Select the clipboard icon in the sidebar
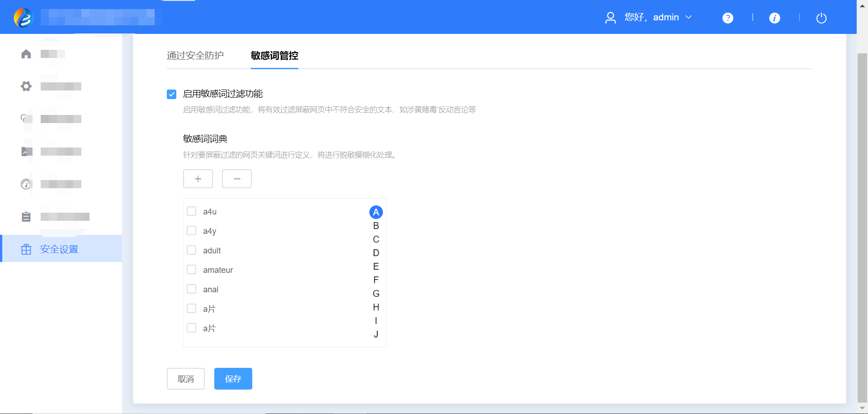This screenshot has width=868, height=414. tap(26, 217)
